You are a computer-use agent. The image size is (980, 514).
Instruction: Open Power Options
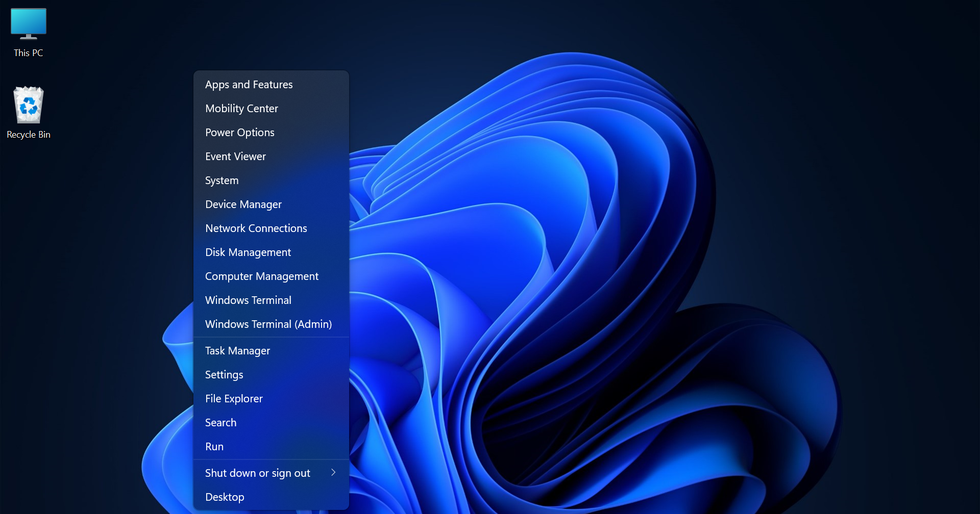point(239,132)
